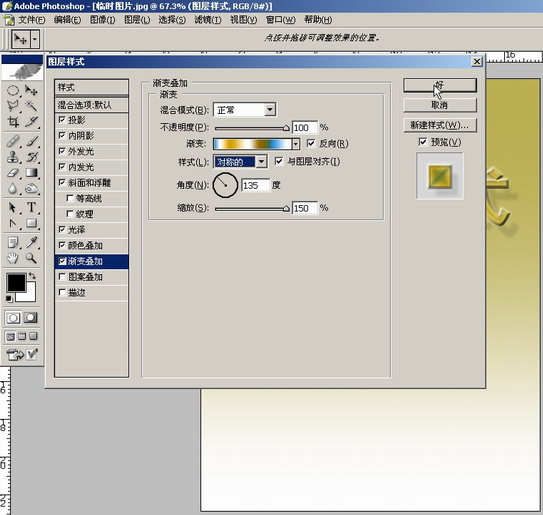
Task: Click the background color swatch
Action: click(30, 296)
